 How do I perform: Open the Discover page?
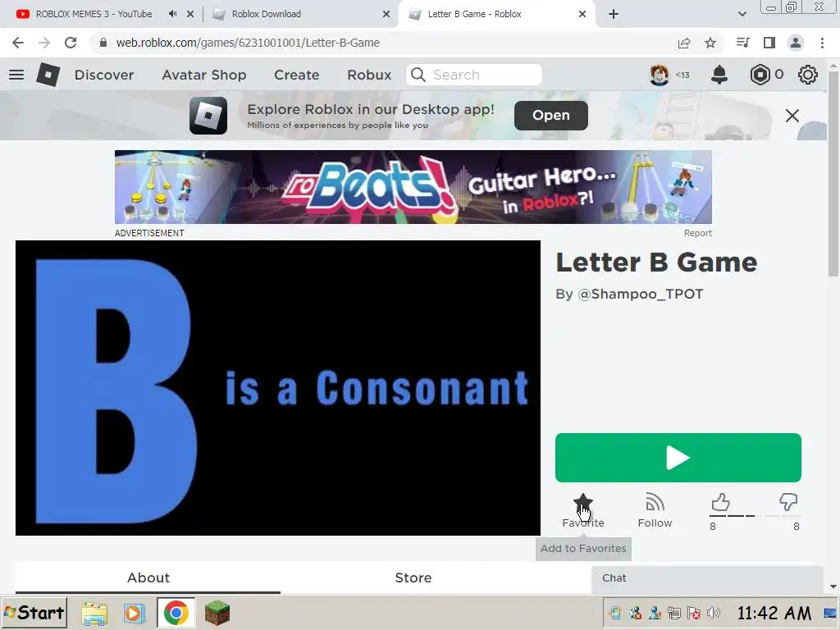[x=104, y=75]
